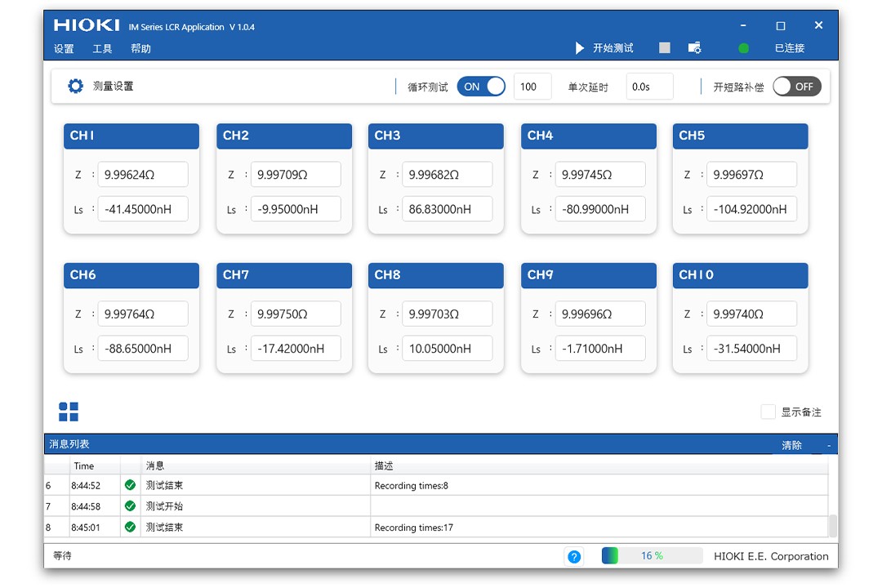Screen dimensions: 882x588
Task: Open 测量设置 via the gear icon
Action: point(76,87)
